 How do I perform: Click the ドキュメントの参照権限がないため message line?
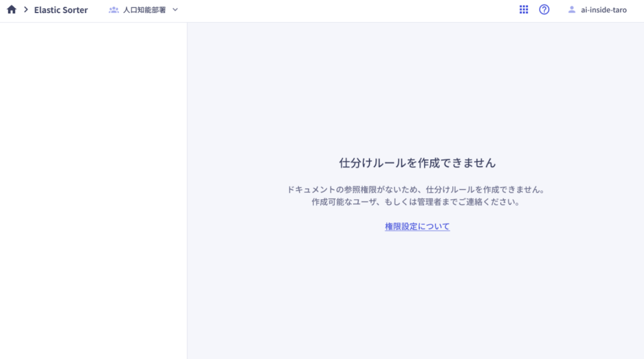(x=415, y=190)
